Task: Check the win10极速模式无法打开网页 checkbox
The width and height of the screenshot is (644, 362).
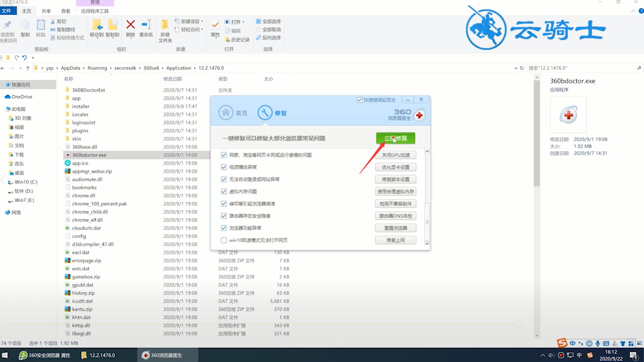Action: coord(224,240)
